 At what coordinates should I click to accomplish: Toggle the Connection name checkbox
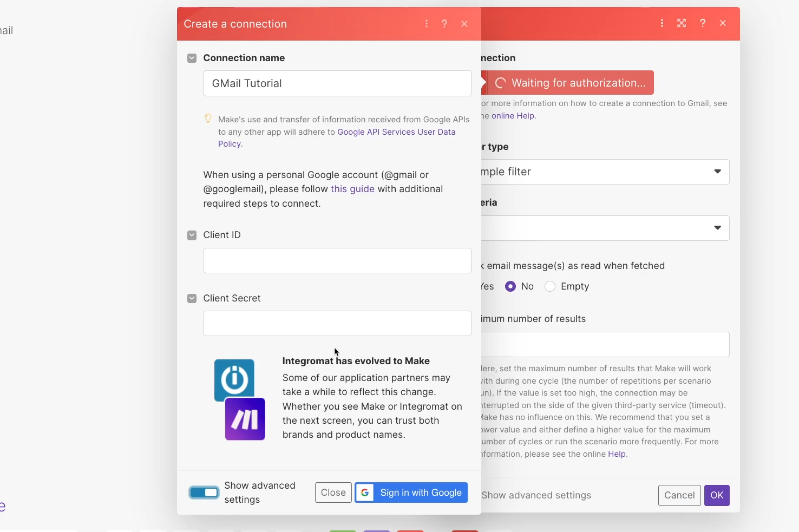192,58
